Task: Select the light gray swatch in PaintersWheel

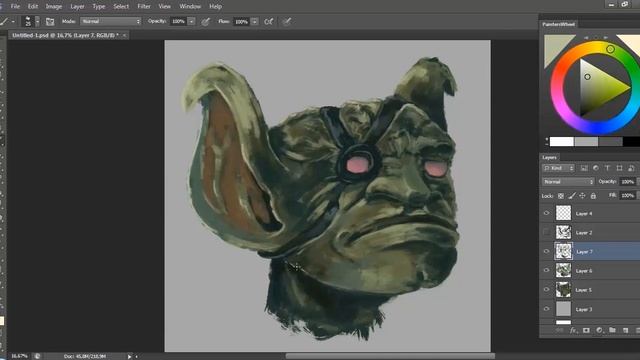Action: pyautogui.click(x=586, y=142)
